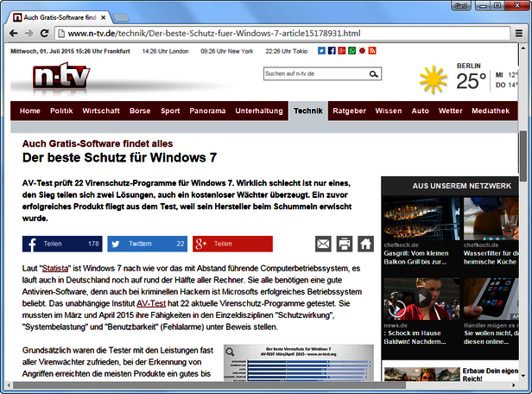Open the RSS feed icon
The height and width of the screenshot is (394, 532).
pos(372,51)
